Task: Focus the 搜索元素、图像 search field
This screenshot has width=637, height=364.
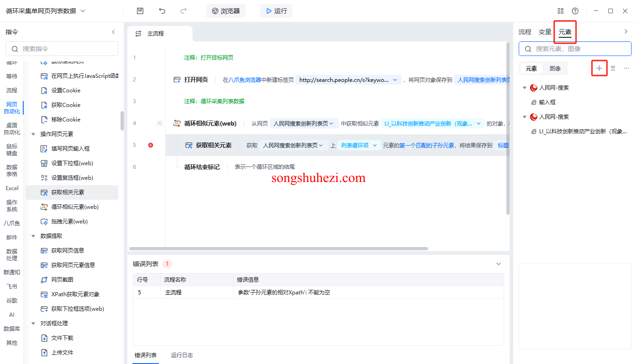Action: (575, 49)
